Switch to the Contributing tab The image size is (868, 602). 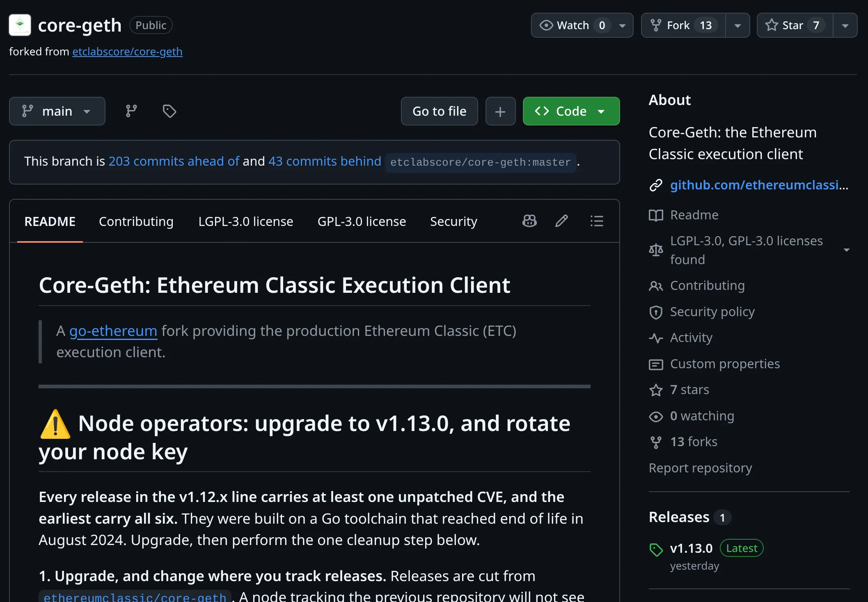tap(136, 221)
